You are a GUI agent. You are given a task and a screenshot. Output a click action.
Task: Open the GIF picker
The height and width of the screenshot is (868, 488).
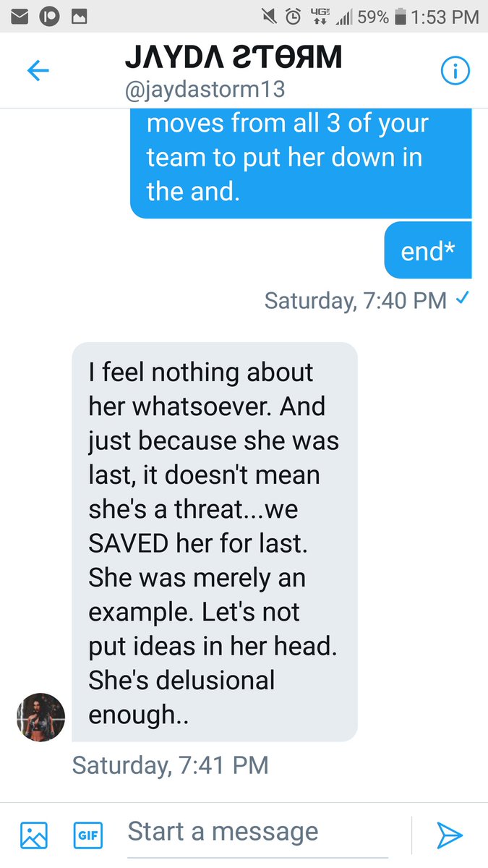click(x=88, y=835)
